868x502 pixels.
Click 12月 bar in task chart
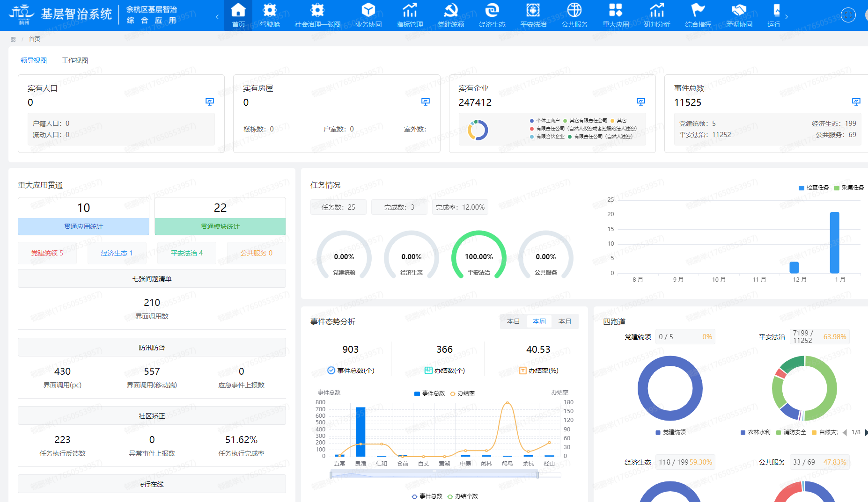pos(794,267)
